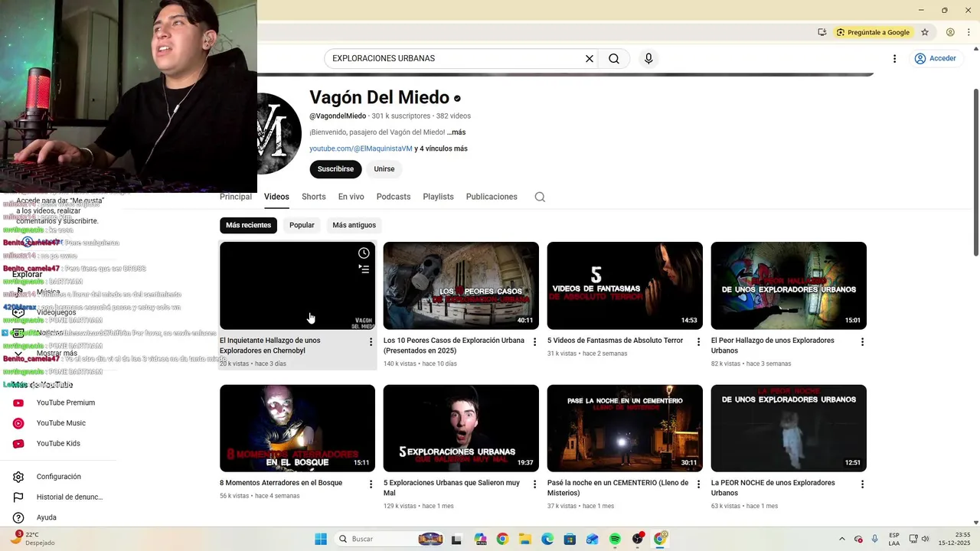Open 5 Videos de Fantasmas thumbnail
This screenshot has width=980, height=551.
coord(625,285)
